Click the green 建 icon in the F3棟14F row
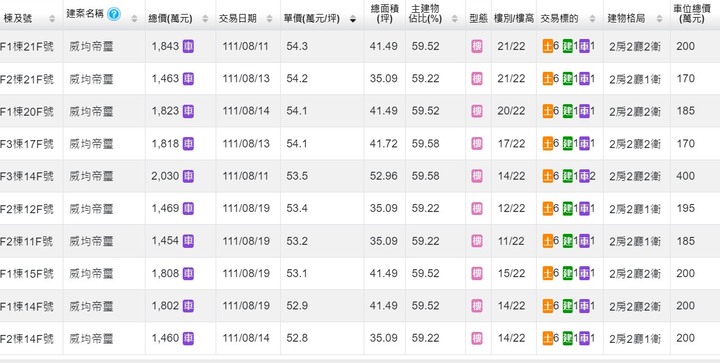The height and width of the screenshot is (363, 720). [568, 176]
